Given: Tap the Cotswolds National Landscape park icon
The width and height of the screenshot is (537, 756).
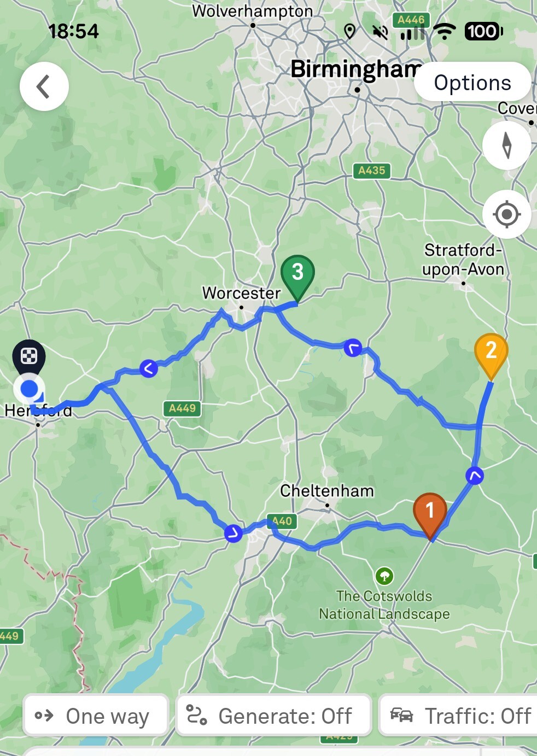Looking at the screenshot, I should coord(384,576).
